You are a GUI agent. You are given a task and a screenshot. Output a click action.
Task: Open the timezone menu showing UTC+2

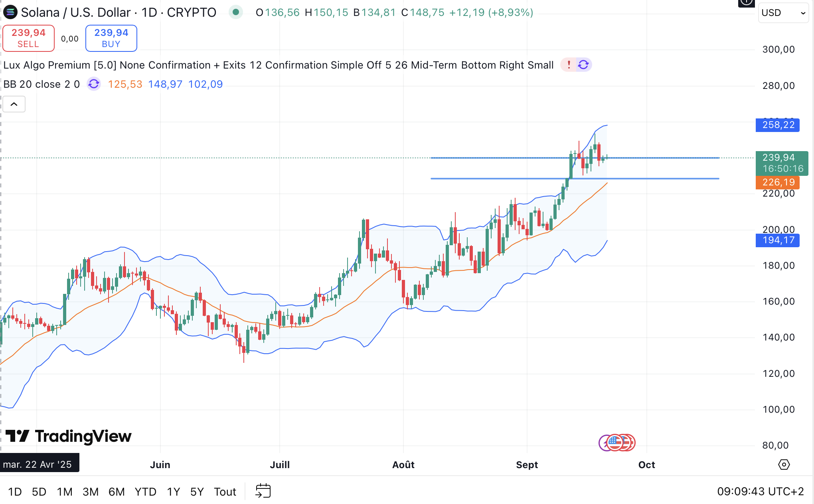pyautogui.click(x=760, y=491)
